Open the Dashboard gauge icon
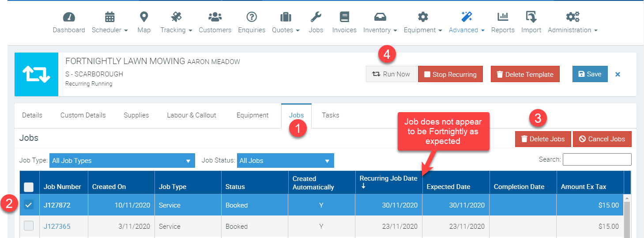The height and width of the screenshot is (238, 644). click(69, 17)
